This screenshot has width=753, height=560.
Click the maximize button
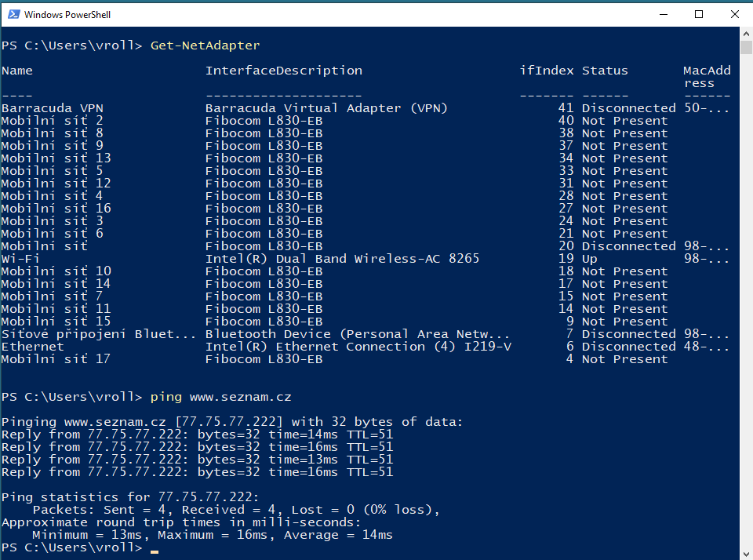[x=699, y=14]
